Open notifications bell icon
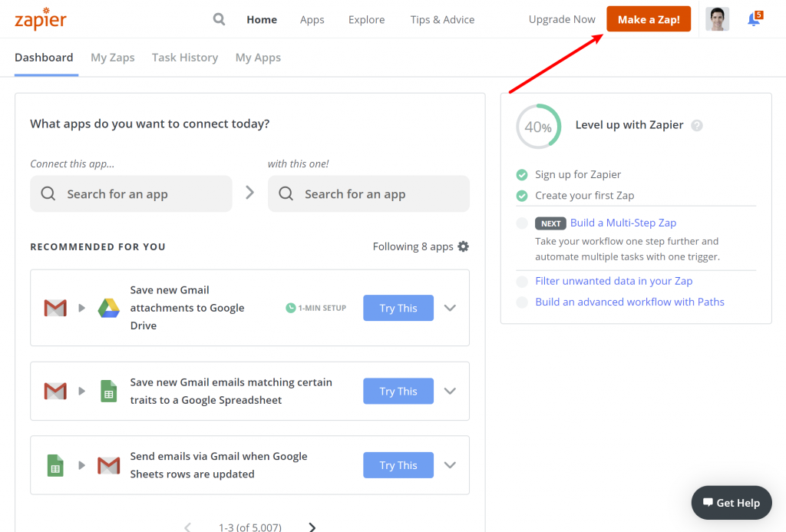This screenshot has height=532, width=786. [x=754, y=20]
